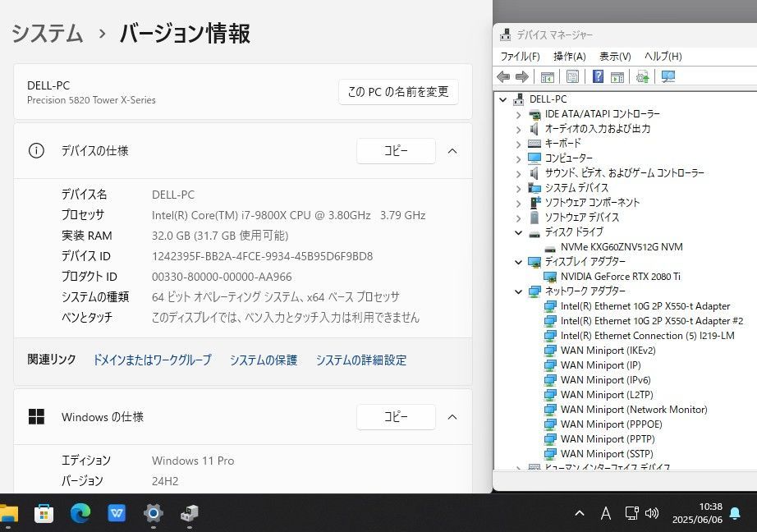Open the clock showing 10:38 2025/06/06
The image size is (757, 532).
point(697,513)
